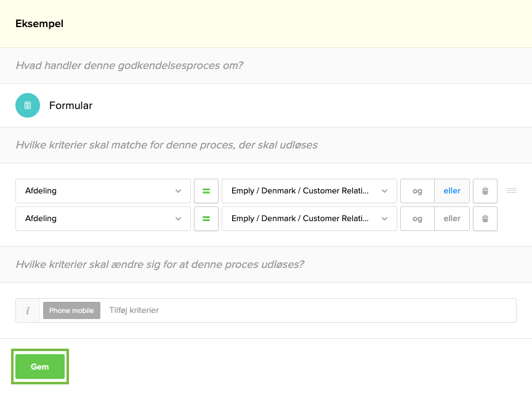Click the Formular process type label
This screenshot has height=417, width=532.
point(71,105)
